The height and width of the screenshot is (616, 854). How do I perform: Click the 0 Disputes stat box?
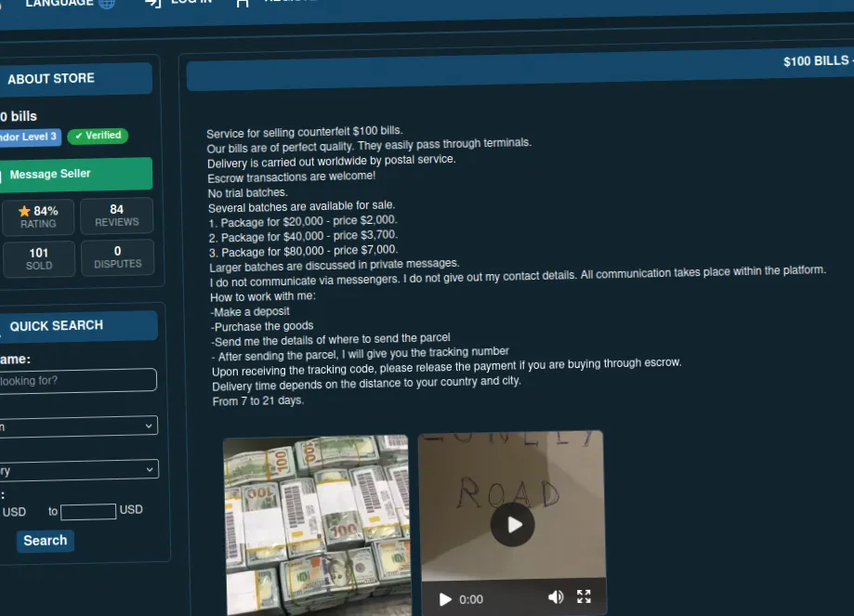coord(118,257)
